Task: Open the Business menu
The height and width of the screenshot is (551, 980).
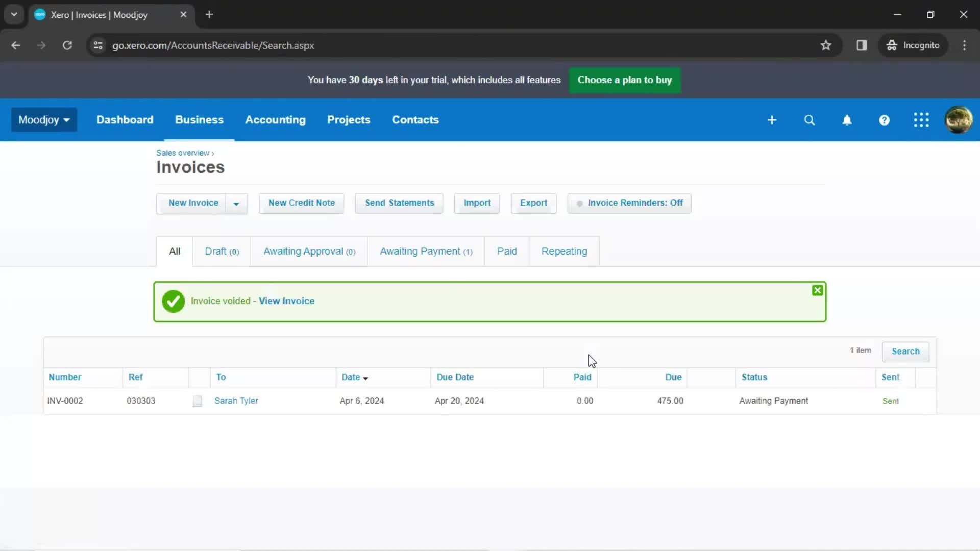Action: [199, 120]
